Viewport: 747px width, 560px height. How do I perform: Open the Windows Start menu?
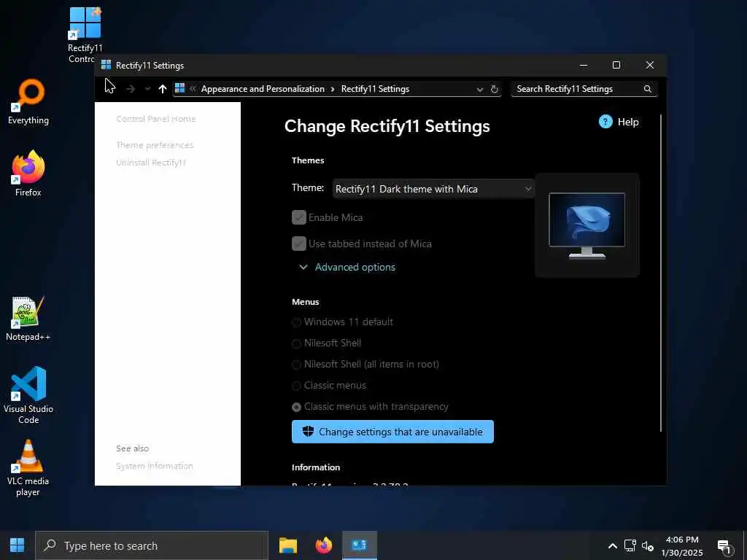point(18,545)
